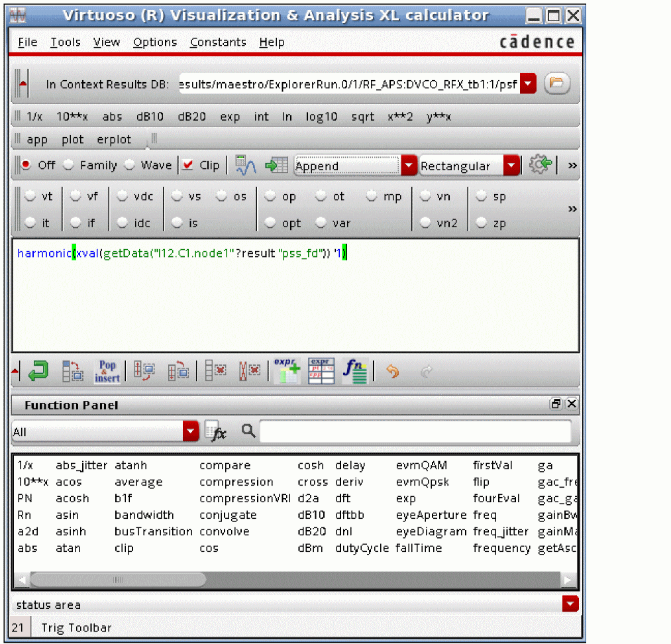
Task: Click the dB20 function button
Action: (191, 117)
